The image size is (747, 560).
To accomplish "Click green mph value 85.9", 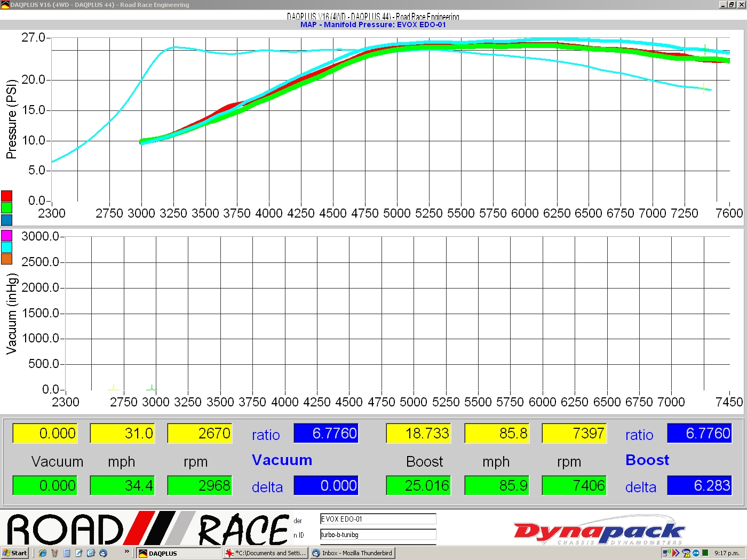I will tap(497, 486).
